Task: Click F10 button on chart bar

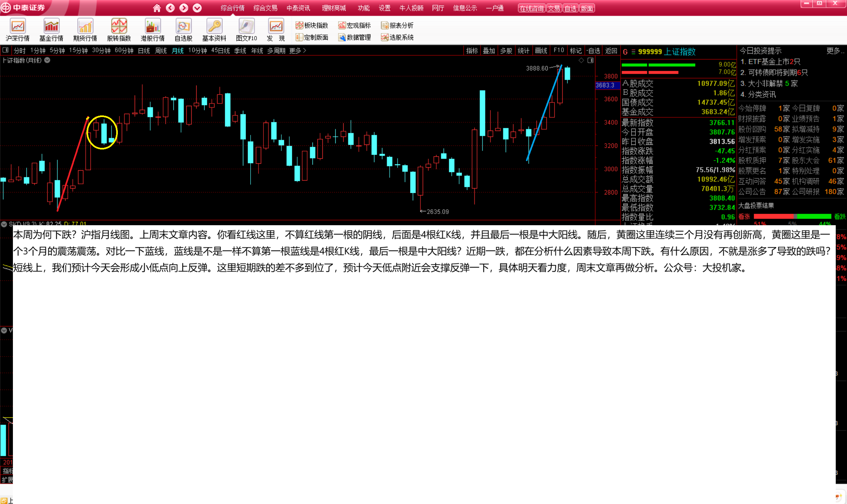Action: pyautogui.click(x=559, y=51)
